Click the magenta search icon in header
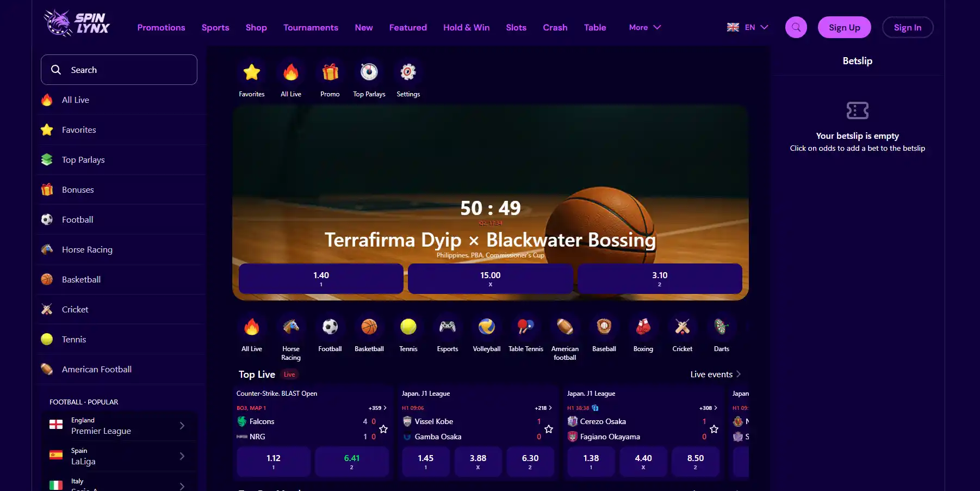Screen dimensions: 980x491 796,27
